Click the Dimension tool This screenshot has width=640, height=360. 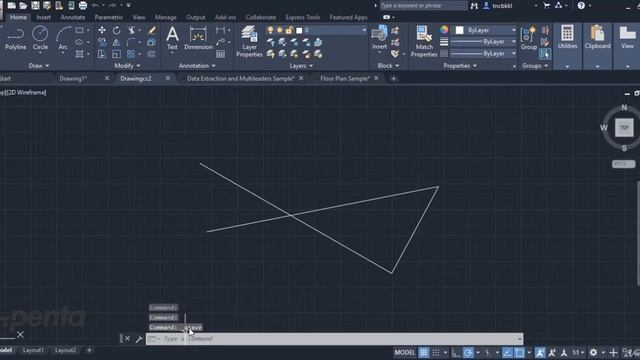[198, 38]
